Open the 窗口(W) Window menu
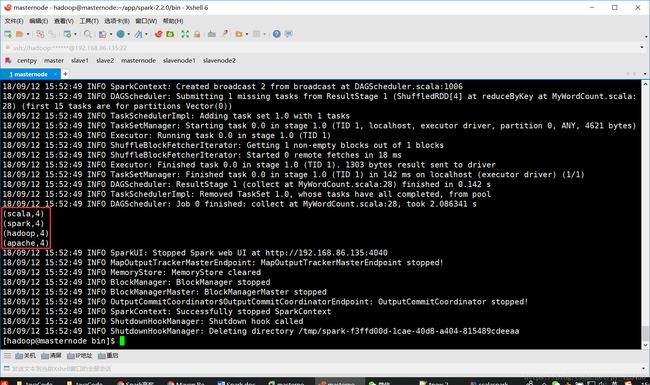 (x=146, y=21)
